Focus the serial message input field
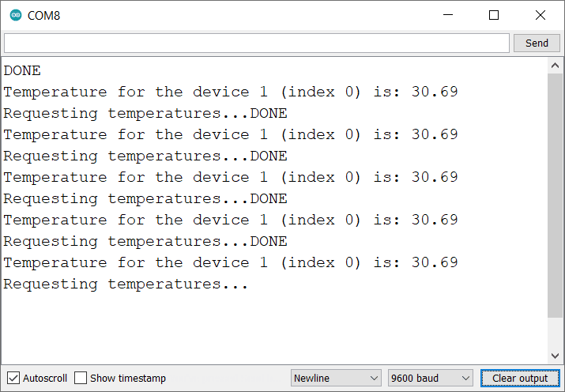565x392 pixels. point(256,43)
